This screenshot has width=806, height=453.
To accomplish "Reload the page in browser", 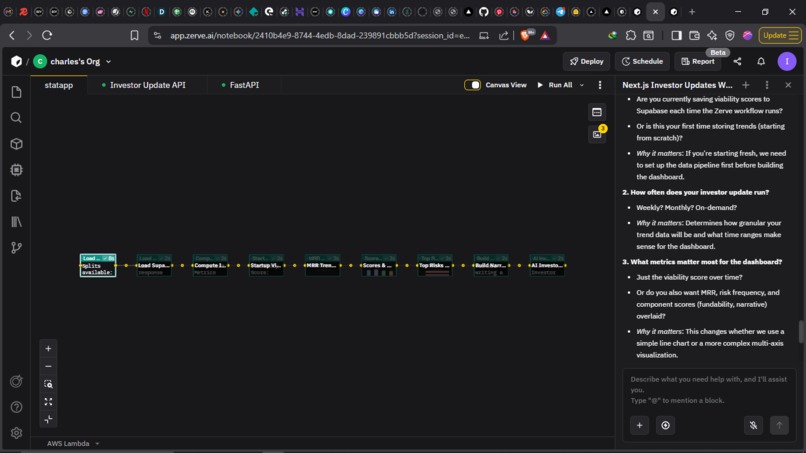I will point(47,35).
